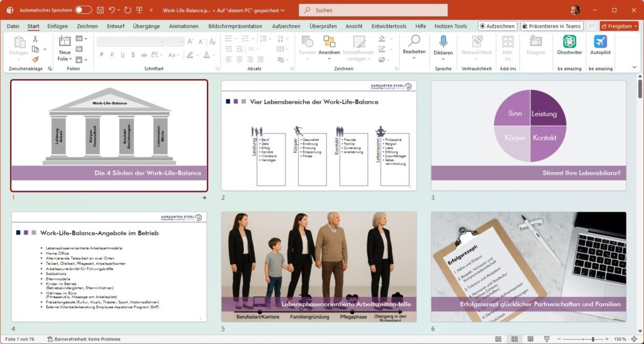Collapse the ribbon with the chevron
The width and height of the screenshot is (644, 344).
[635, 67]
